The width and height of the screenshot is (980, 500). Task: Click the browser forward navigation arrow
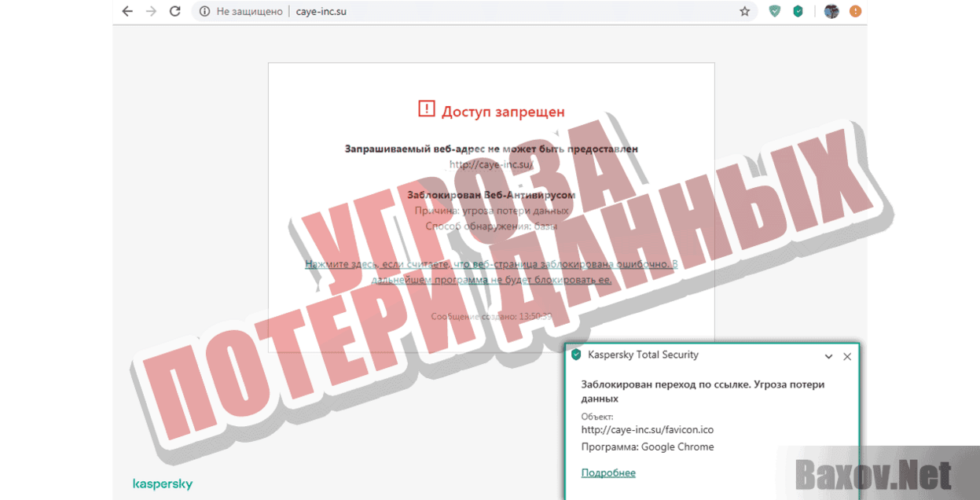click(151, 11)
